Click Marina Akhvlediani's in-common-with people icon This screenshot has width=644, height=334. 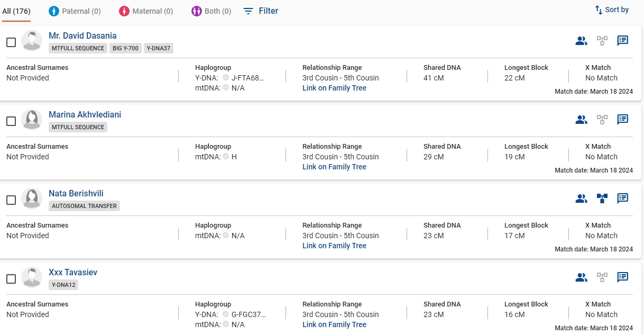tap(581, 120)
